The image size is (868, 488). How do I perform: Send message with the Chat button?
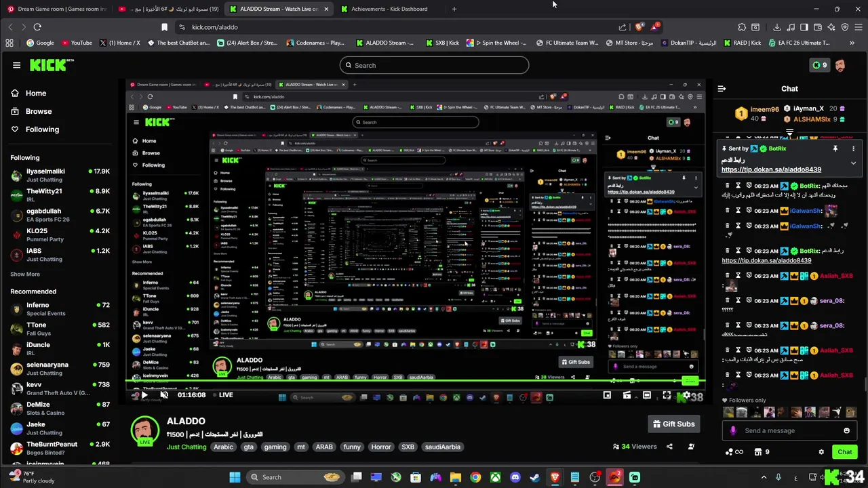[x=844, y=452]
